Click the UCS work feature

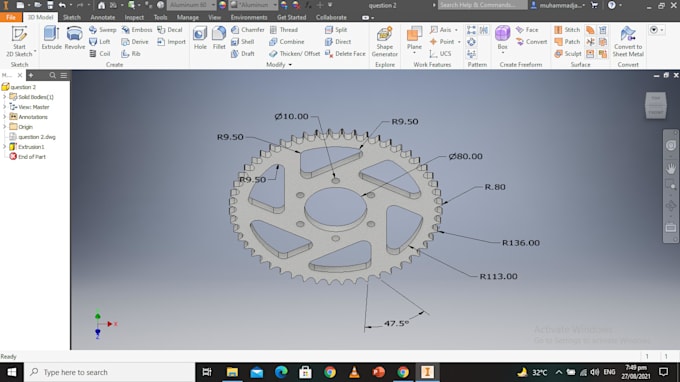[x=440, y=53]
